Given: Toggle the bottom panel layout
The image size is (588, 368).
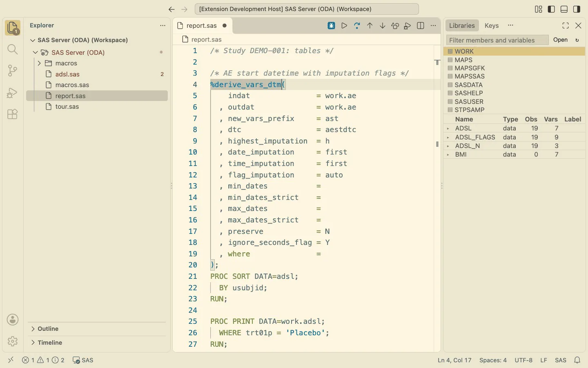Looking at the screenshot, I should pyautogui.click(x=564, y=9).
